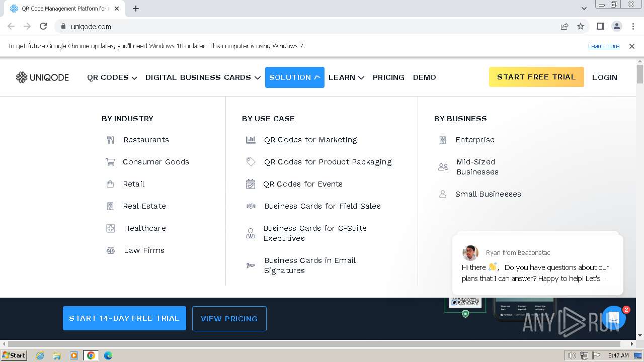Expand the QR Codes menu
Image resolution: width=644 pixels, height=362 pixels.
click(112, 77)
